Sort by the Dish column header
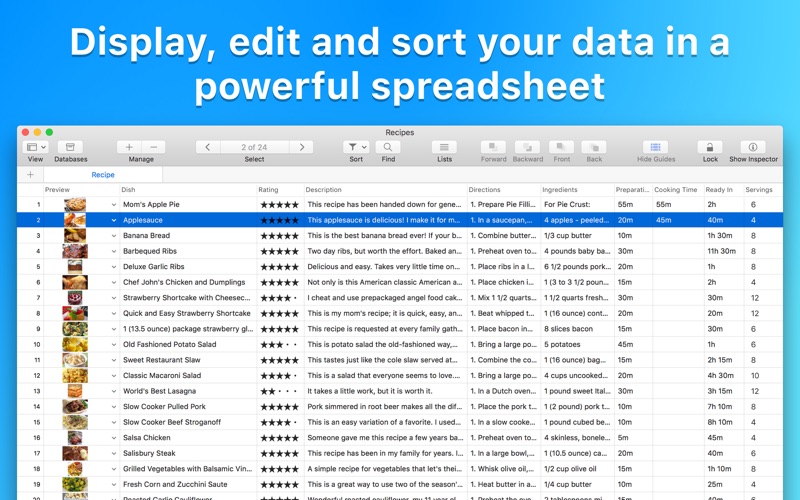The height and width of the screenshot is (500, 800). pyautogui.click(x=188, y=190)
